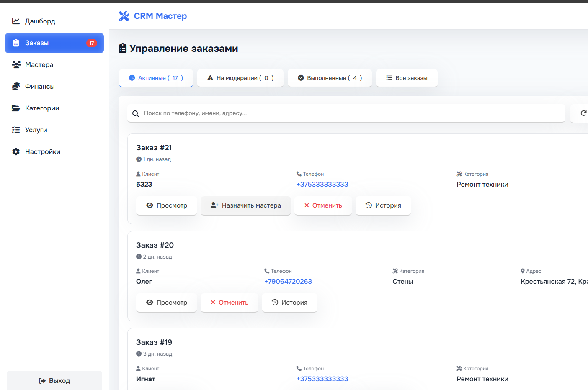588x390 pixels.
Task: Click the Управление заказами page heading
Action: [184, 49]
